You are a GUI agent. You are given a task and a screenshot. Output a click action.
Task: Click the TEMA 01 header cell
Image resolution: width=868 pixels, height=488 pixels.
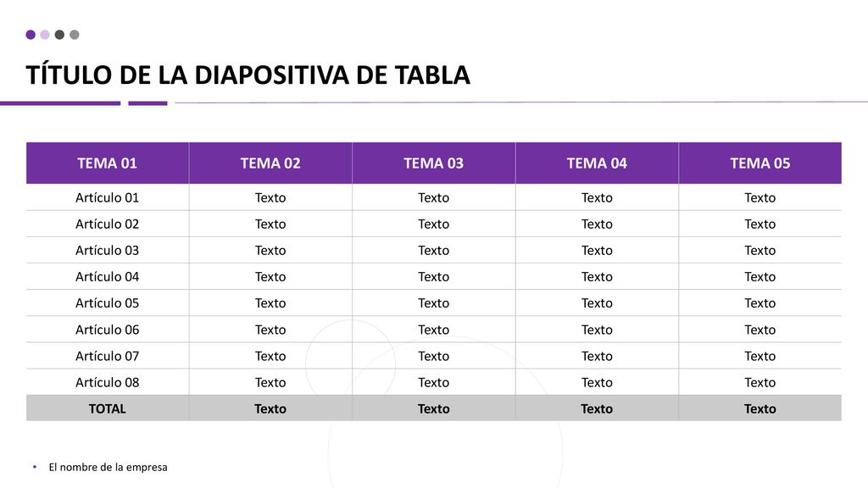108,164
